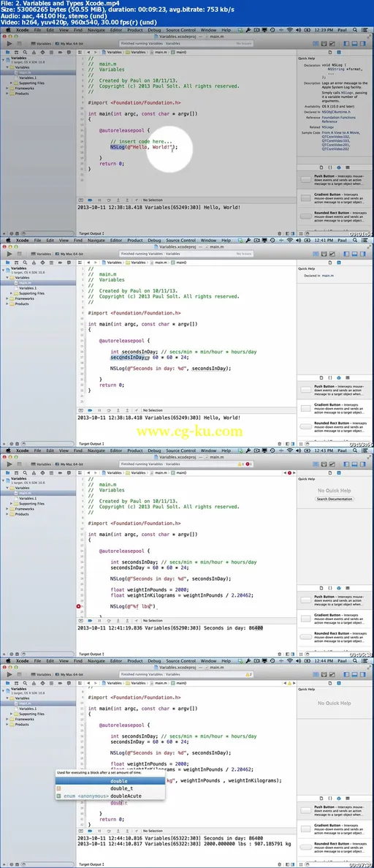The image size is (374, 868).
Task: Open the main.m link in the 12:41 PM Quick Help
Action: [327, 275]
